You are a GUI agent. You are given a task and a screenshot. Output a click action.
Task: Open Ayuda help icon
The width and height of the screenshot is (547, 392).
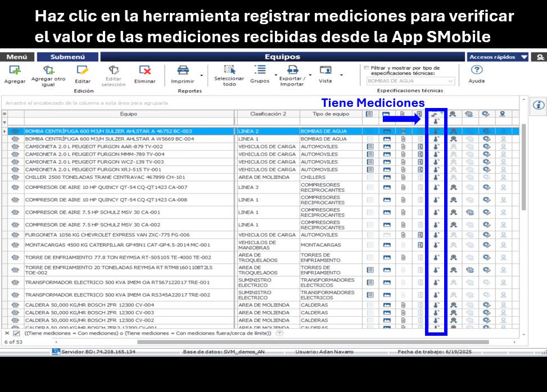pyautogui.click(x=477, y=70)
